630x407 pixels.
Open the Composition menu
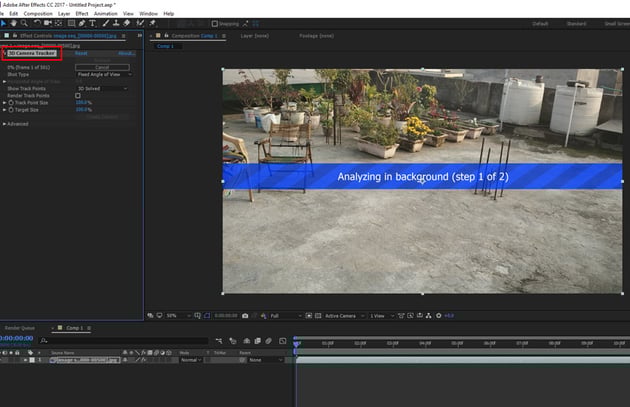[x=38, y=14]
